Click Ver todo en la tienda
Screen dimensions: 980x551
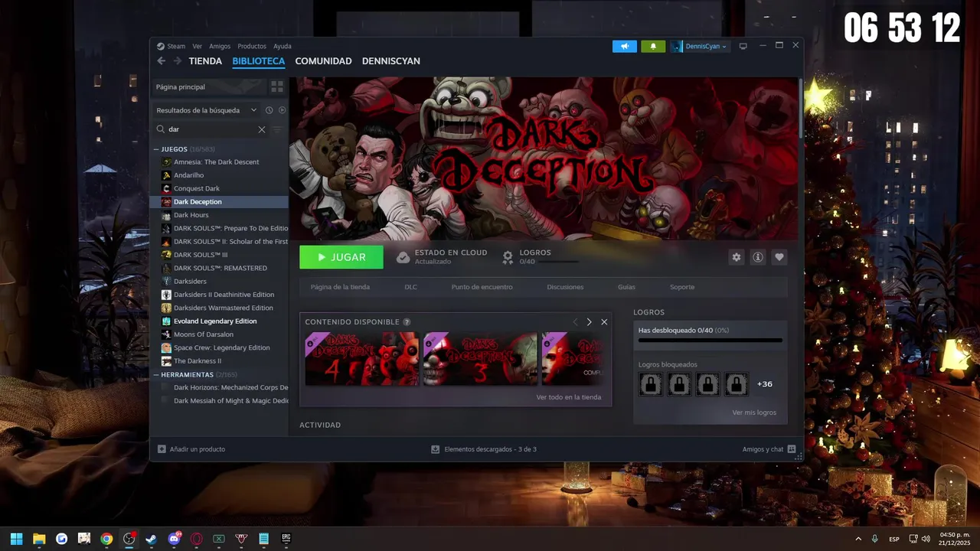pos(569,397)
